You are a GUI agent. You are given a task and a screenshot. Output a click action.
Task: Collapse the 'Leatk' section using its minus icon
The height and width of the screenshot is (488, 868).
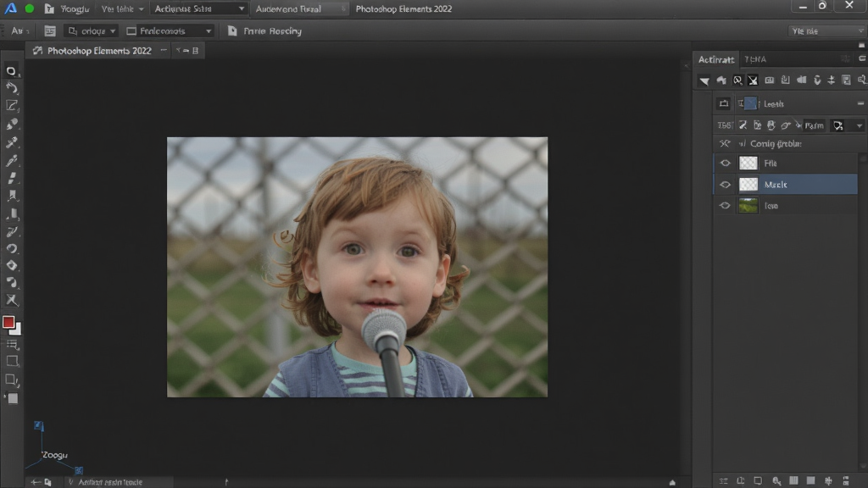tap(860, 103)
